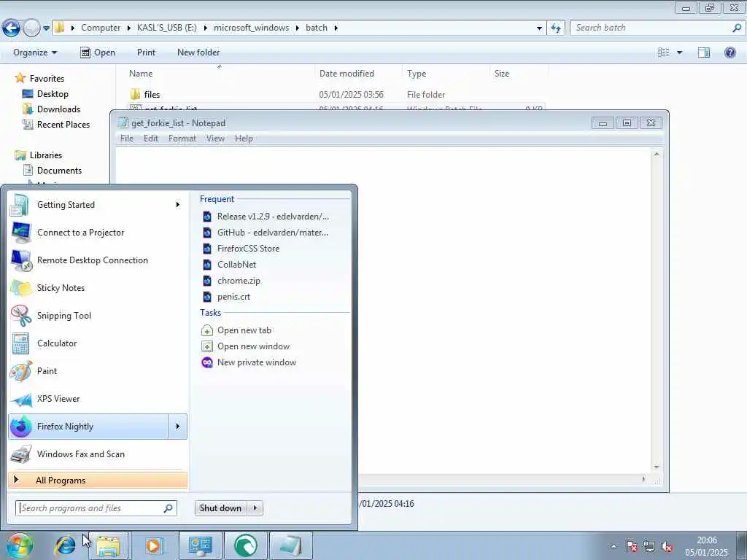This screenshot has width=747, height=560.
Task: Create a New folder
Action: pyautogui.click(x=198, y=52)
